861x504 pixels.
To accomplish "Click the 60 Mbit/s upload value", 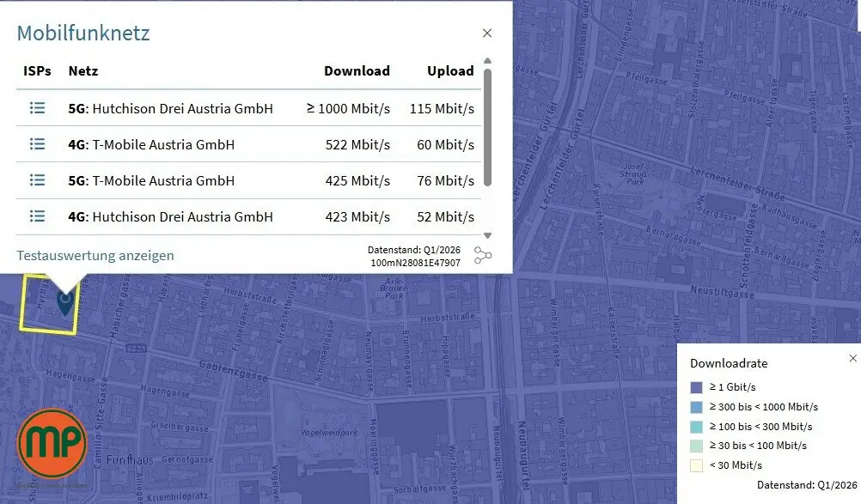I will tap(445, 145).
